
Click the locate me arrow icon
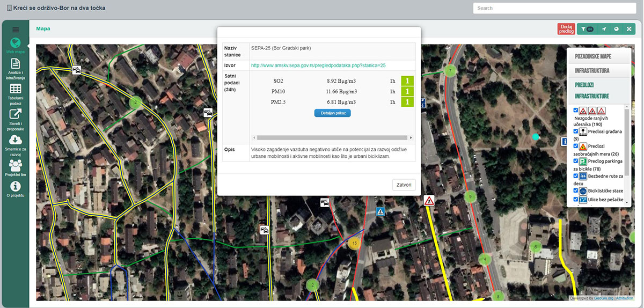(x=604, y=30)
